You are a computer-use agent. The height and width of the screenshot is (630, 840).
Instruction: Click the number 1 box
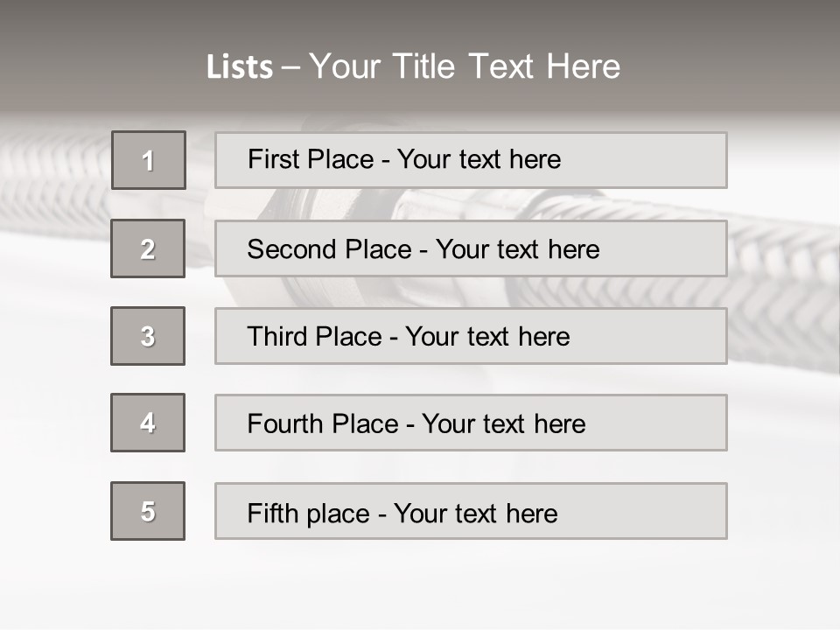149,160
